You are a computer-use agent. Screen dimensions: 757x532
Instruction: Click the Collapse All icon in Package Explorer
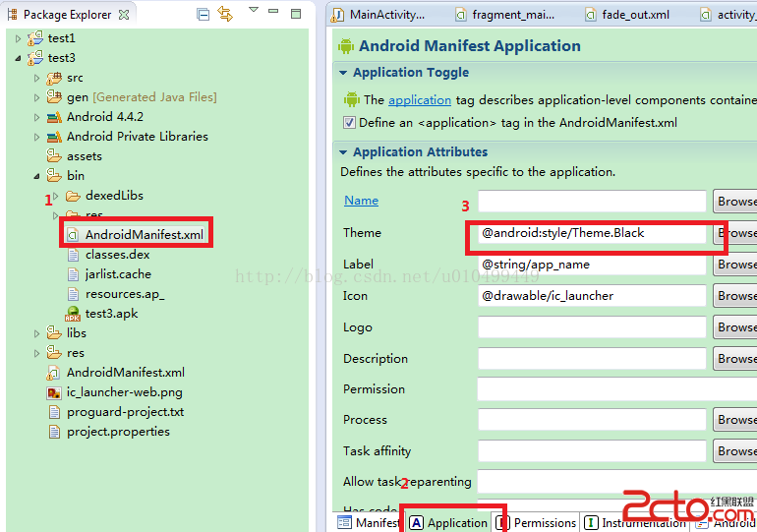203,14
